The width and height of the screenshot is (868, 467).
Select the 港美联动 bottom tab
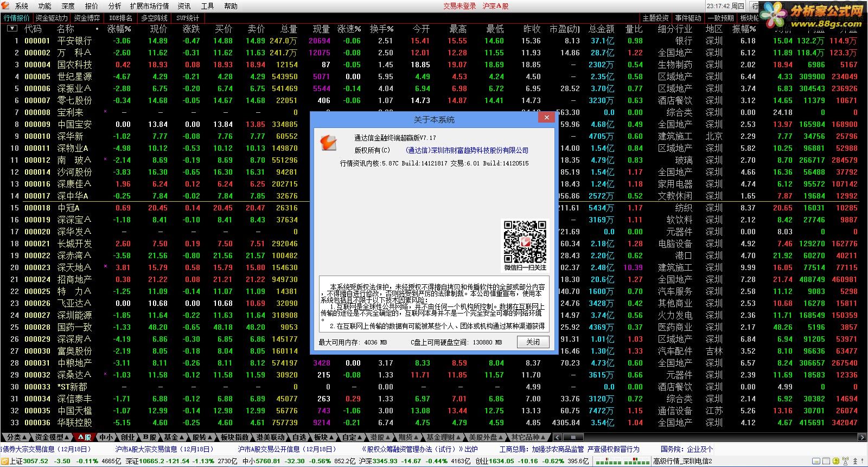(x=271, y=437)
